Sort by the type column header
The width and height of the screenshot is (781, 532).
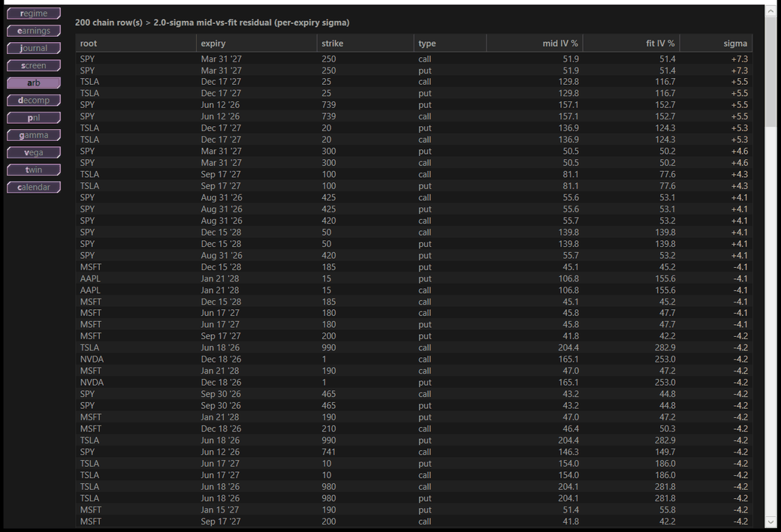[450, 44]
